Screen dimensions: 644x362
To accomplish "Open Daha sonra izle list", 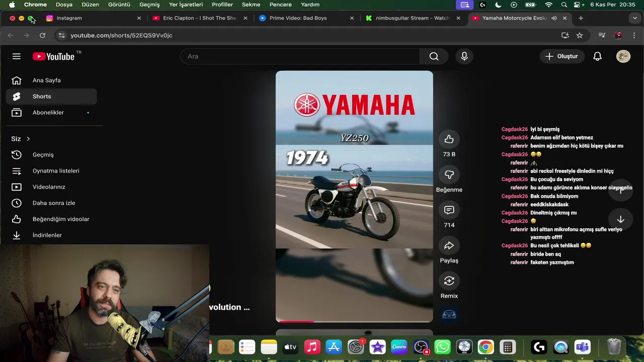I will pos(51,203).
